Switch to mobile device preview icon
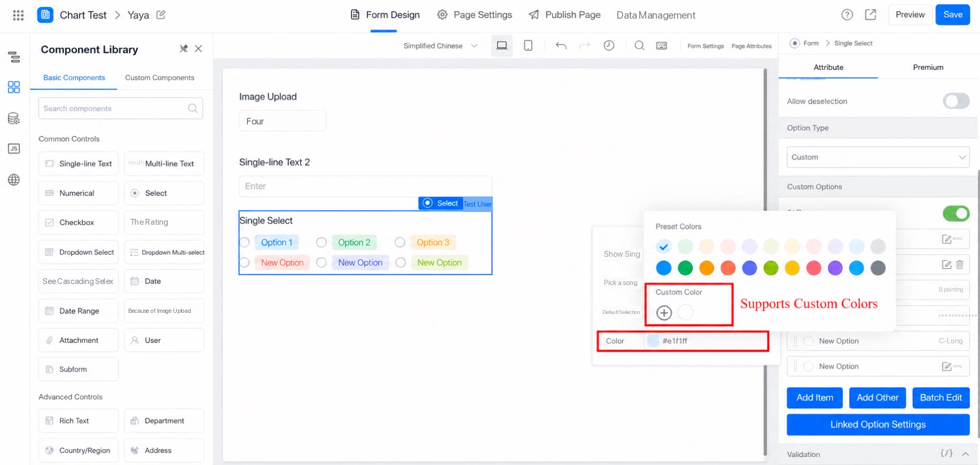This screenshot has height=465, width=980. coord(528,46)
